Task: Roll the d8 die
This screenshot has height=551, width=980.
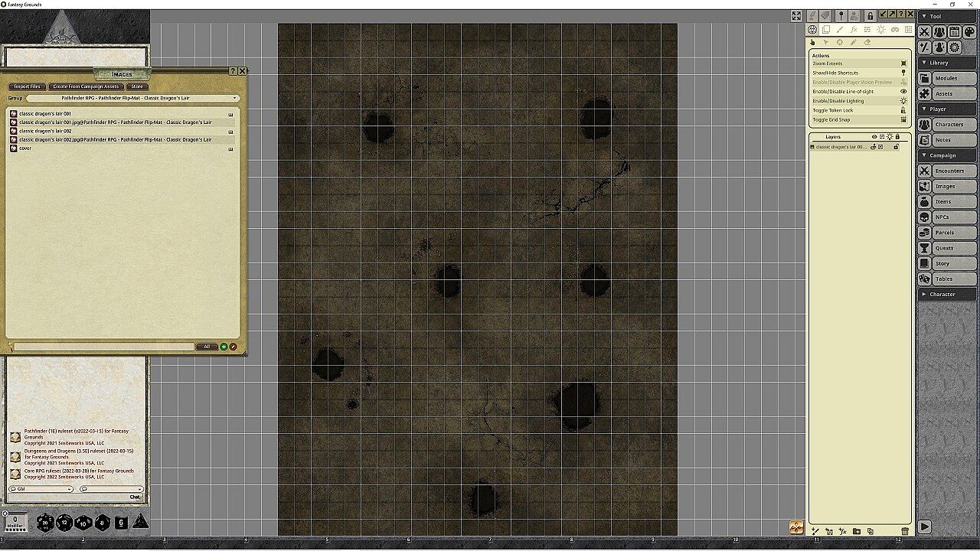Action: click(x=103, y=523)
